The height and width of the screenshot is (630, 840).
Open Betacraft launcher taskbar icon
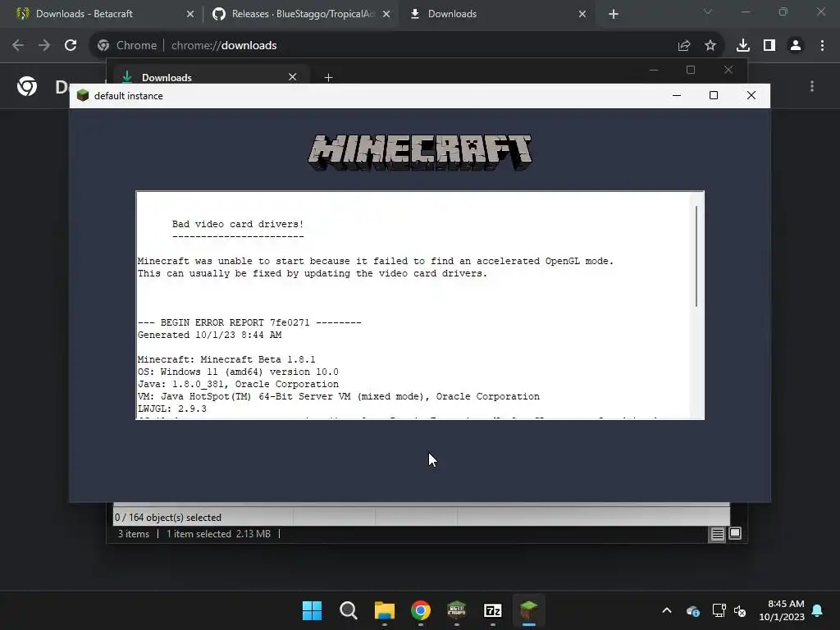coord(456,610)
